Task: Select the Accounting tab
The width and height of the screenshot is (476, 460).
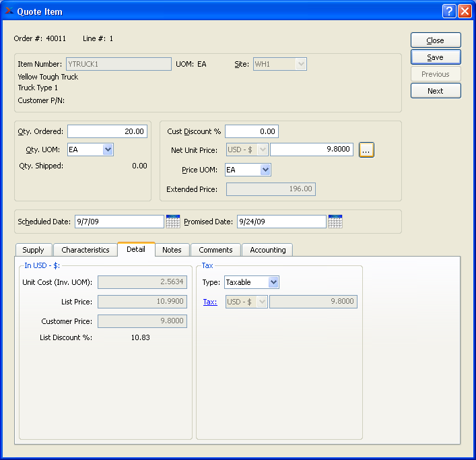Action: pyautogui.click(x=267, y=250)
